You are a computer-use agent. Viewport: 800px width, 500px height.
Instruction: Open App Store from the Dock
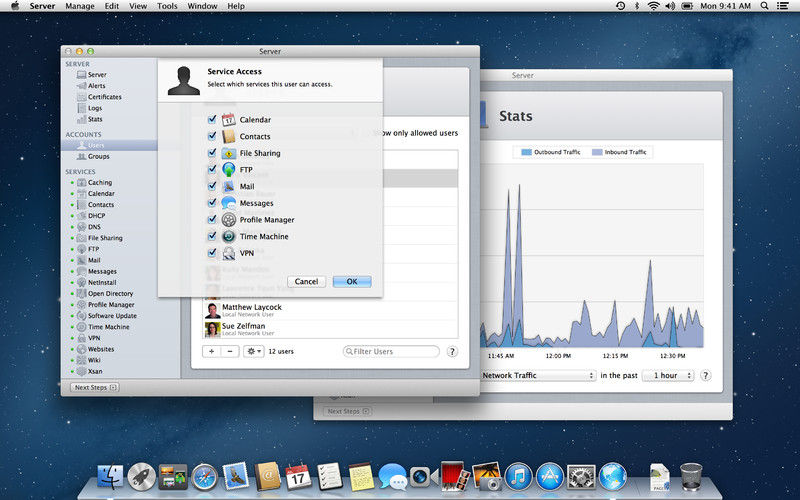coord(549,477)
